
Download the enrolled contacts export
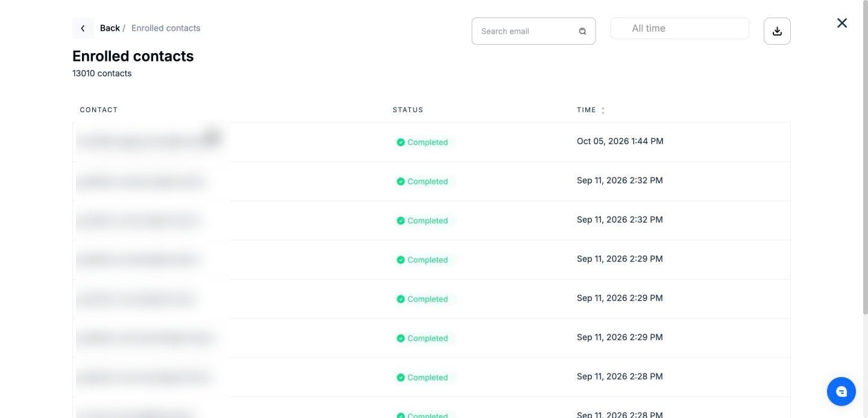tap(777, 31)
